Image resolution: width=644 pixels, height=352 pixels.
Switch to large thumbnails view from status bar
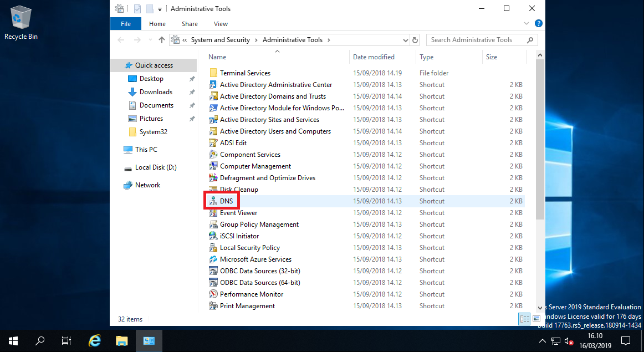pyautogui.click(x=536, y=319)
